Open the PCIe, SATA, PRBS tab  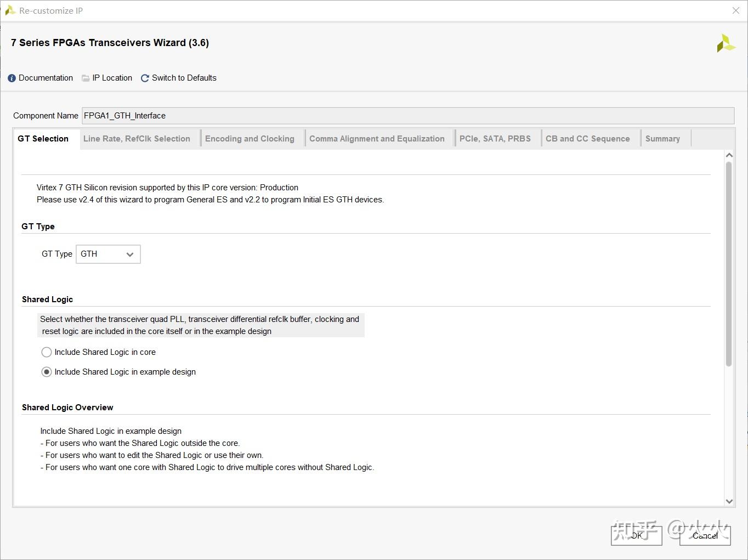tap(495, 139)
